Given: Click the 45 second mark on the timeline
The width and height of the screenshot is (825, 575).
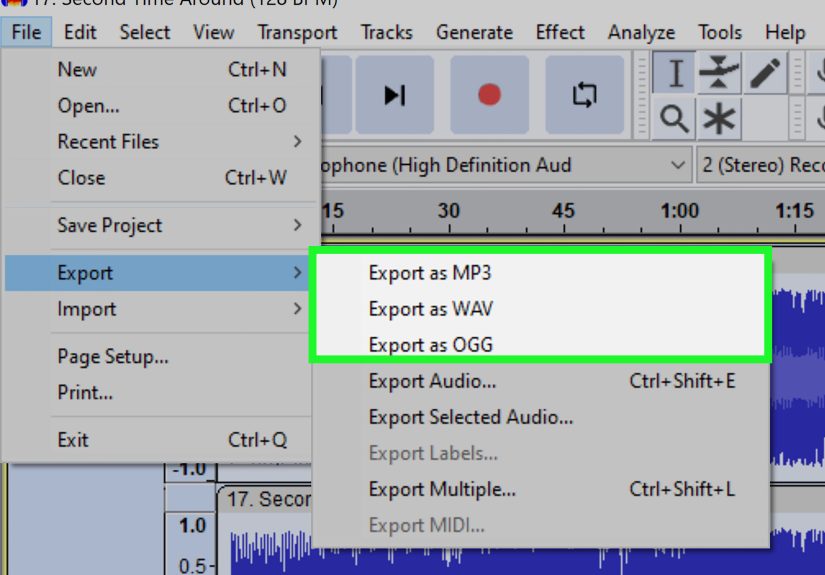Looking at the screenshot, I should [564, 211].
